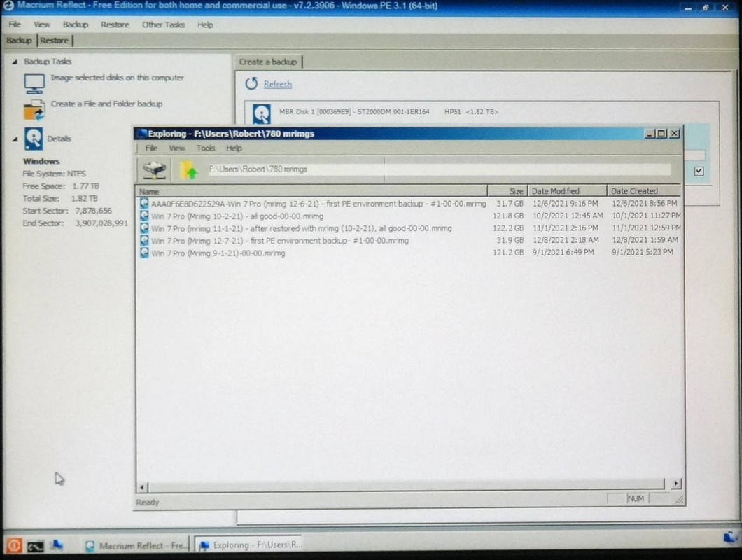This screenshot has height=560, width=742.
Task: Click the horizontal scrollbar track in Exploring window
Action: 407,484
